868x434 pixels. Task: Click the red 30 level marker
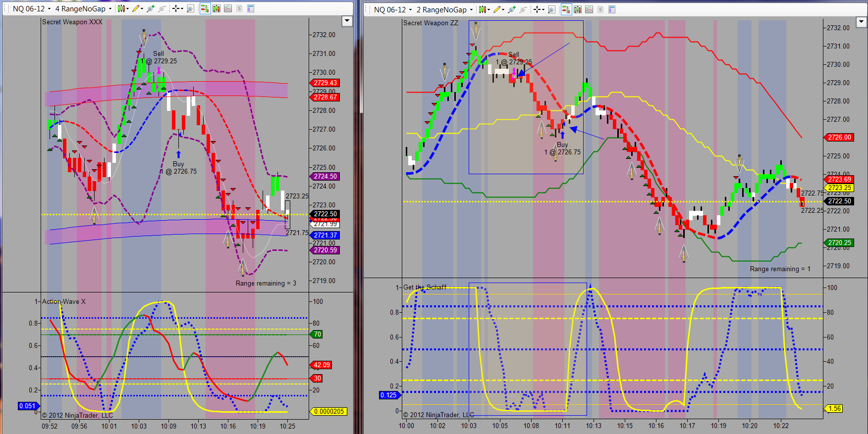[x=317, y=378]
